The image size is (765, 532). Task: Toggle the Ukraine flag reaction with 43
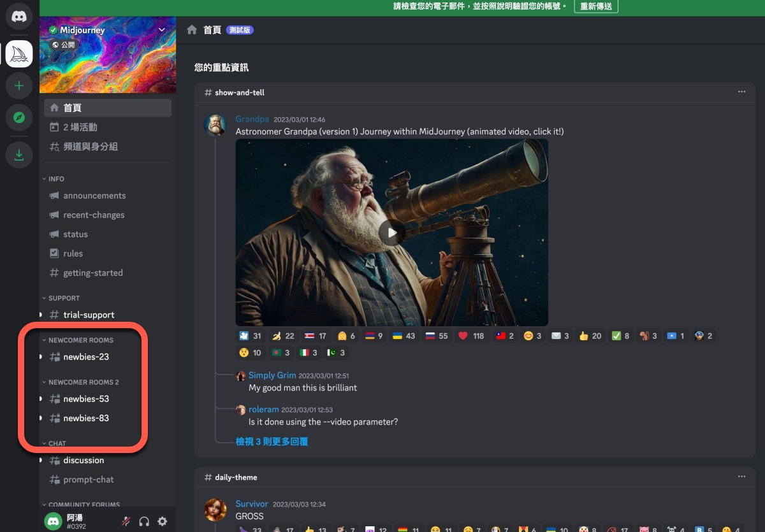point(404,336)
